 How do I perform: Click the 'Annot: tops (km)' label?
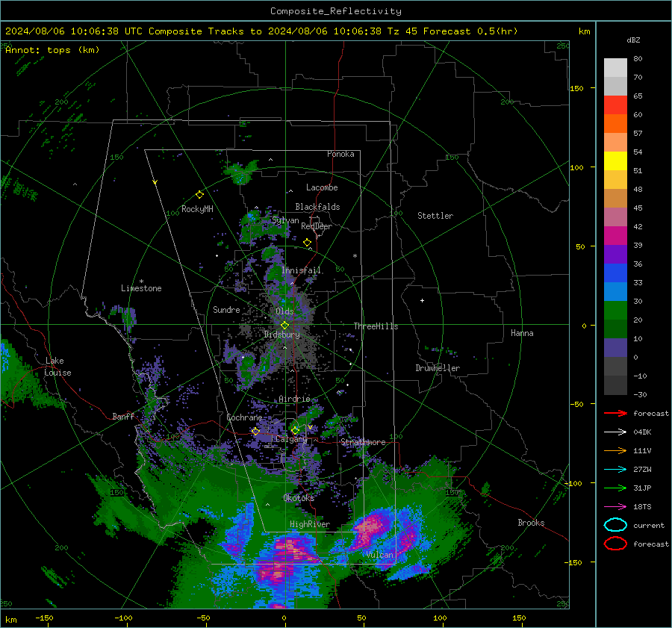click(52, 50)
